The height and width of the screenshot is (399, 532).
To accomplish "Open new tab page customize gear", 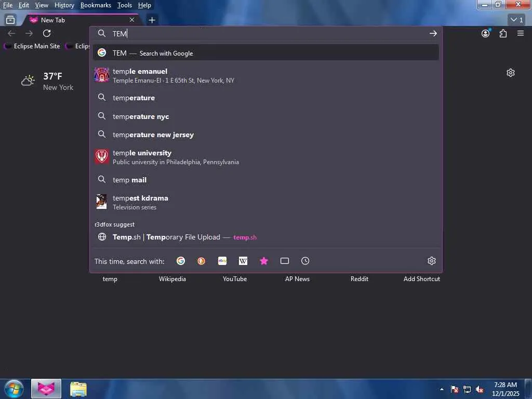I will tap(511, 73).
